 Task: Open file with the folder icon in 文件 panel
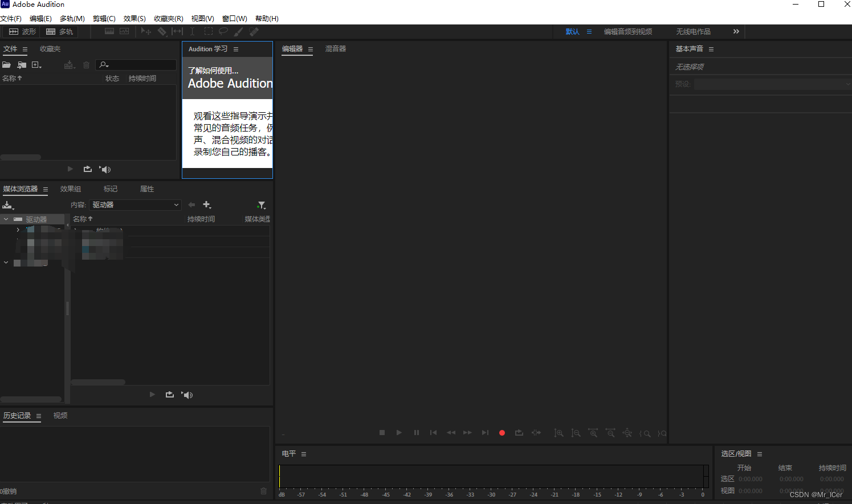(7, 65)
